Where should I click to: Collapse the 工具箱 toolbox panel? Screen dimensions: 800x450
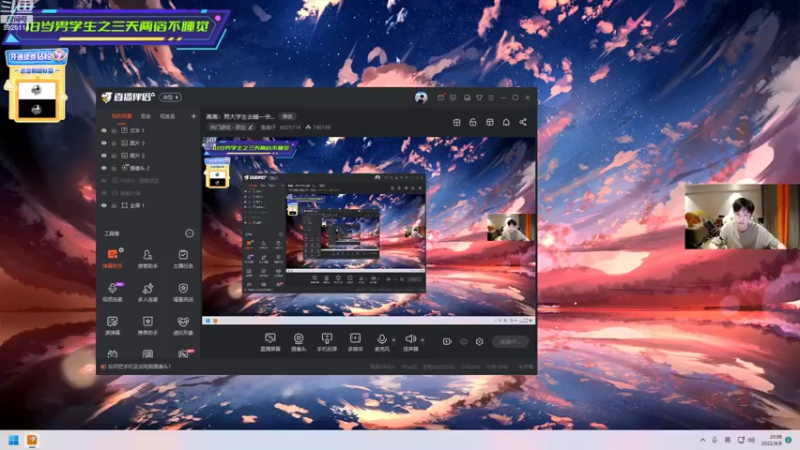coord(189,233)
